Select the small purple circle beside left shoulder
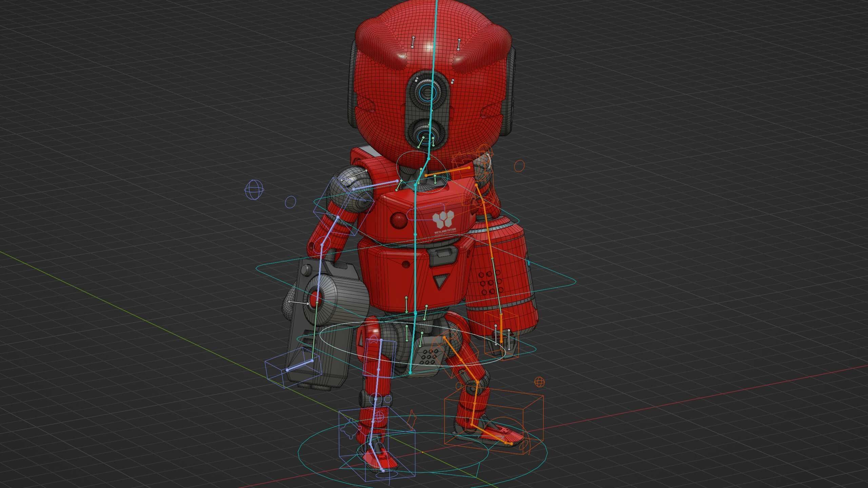Viewport: 868px width, 488px height. coord(290,202)
